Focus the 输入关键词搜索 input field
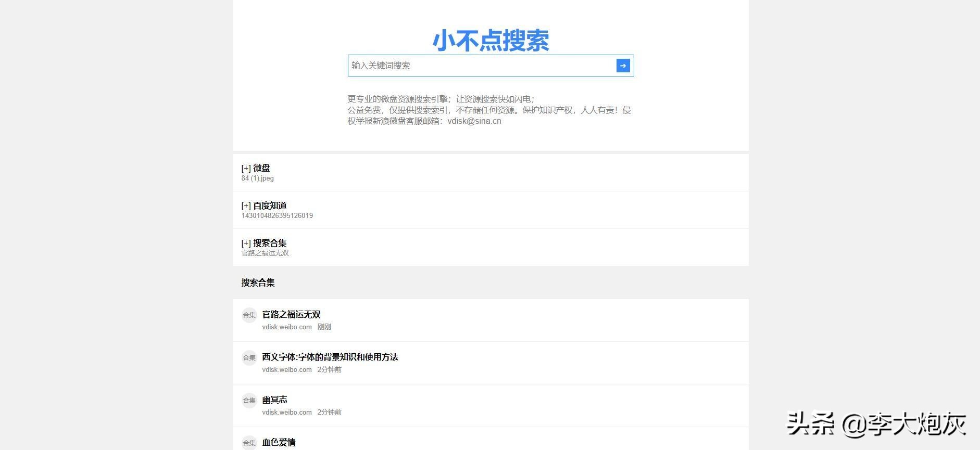This screenshot has width=980, height=450. 482,66
